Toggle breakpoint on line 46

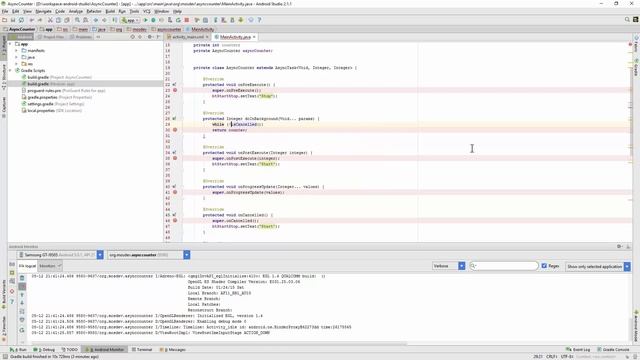(x=175, y=220)
